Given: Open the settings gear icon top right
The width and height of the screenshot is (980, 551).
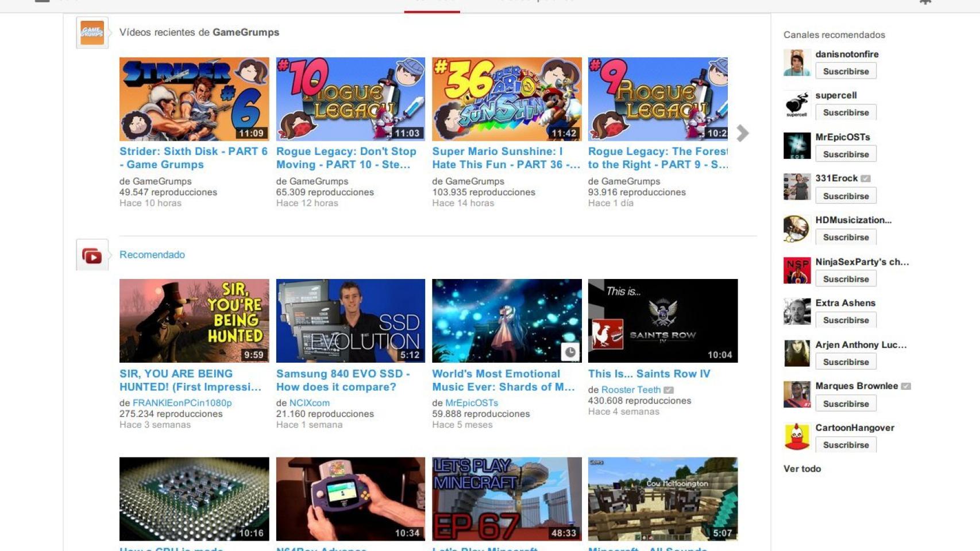Looking at the screenshot, I should tap(925, 2).
